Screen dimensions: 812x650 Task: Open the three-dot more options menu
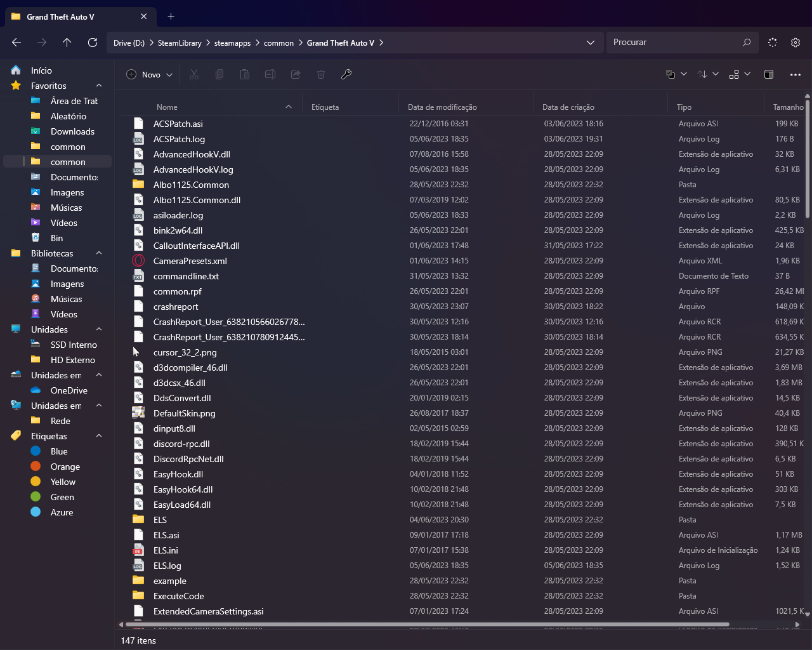tap(796, 74)
